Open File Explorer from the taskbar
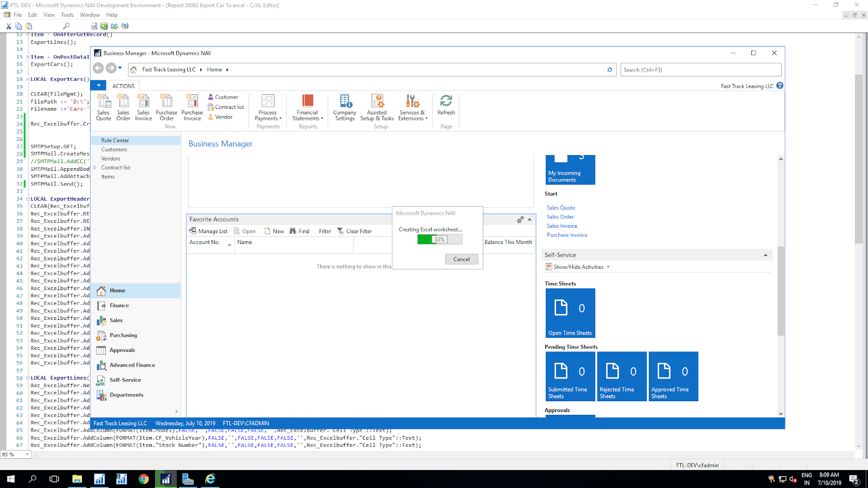The width and height of the screenshot is (868, 488). click(x=77, y=479)
